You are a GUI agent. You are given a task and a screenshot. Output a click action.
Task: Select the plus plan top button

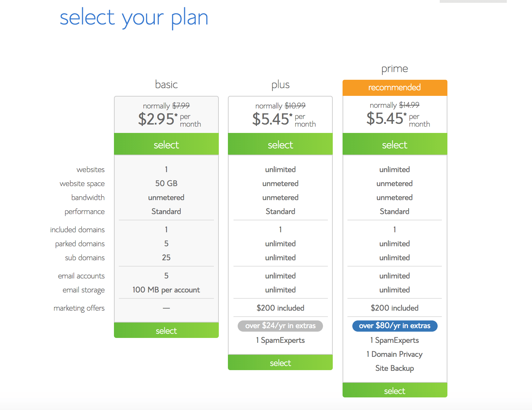click(280, 144)
